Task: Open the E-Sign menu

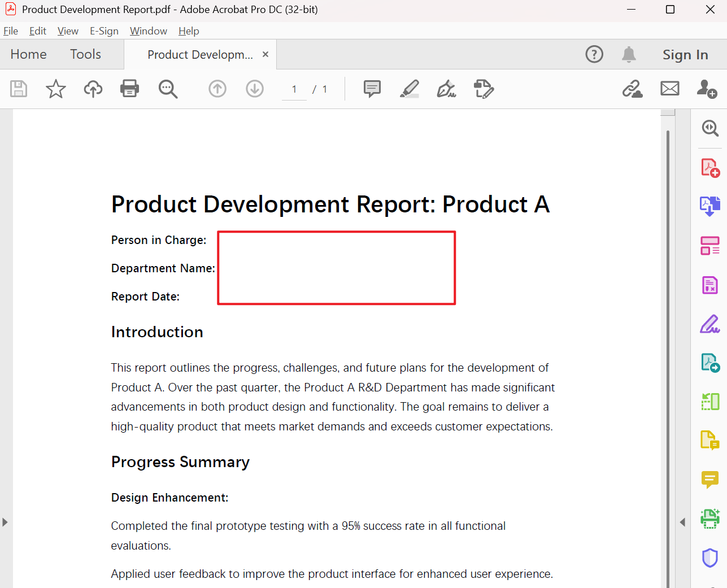Action: pos(104,31)
